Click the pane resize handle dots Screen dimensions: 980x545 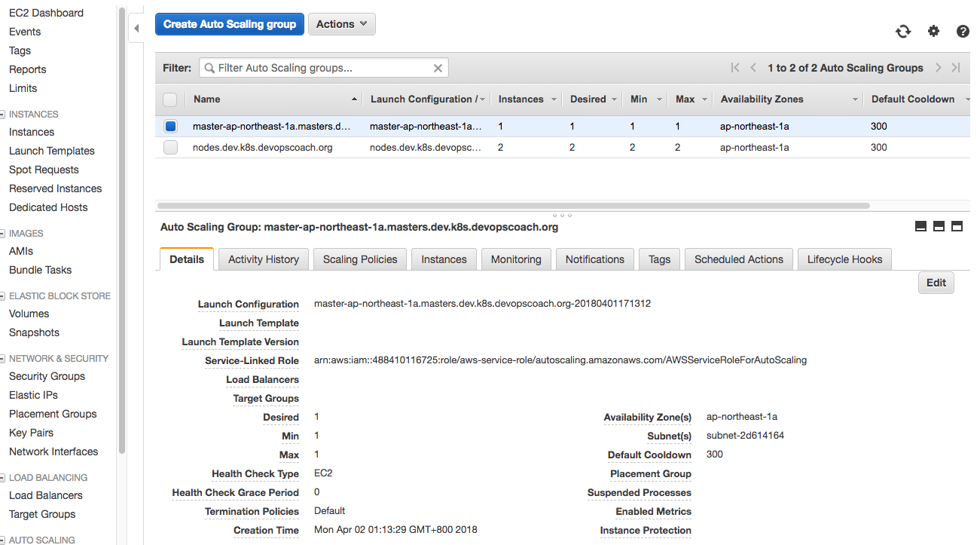(563, 215)
